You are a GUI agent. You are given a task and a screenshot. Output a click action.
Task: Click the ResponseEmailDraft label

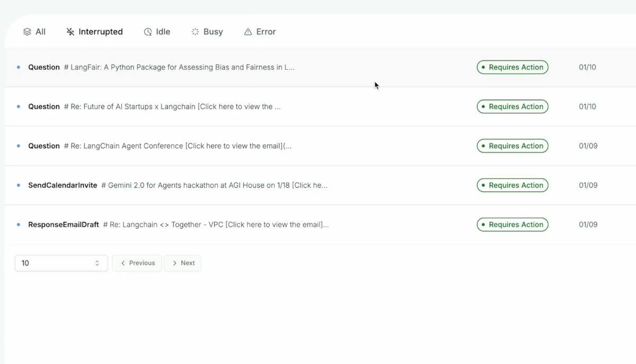click(x=64, y=224)
